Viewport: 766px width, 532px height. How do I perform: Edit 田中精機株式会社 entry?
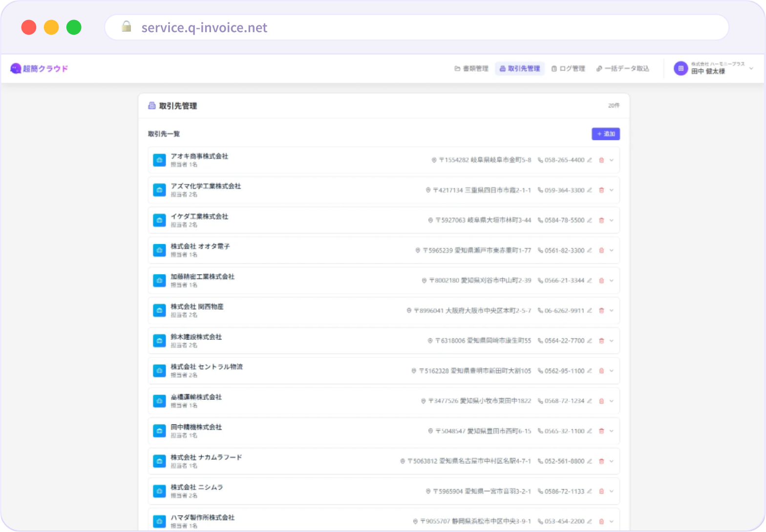(x=590, y=431)
